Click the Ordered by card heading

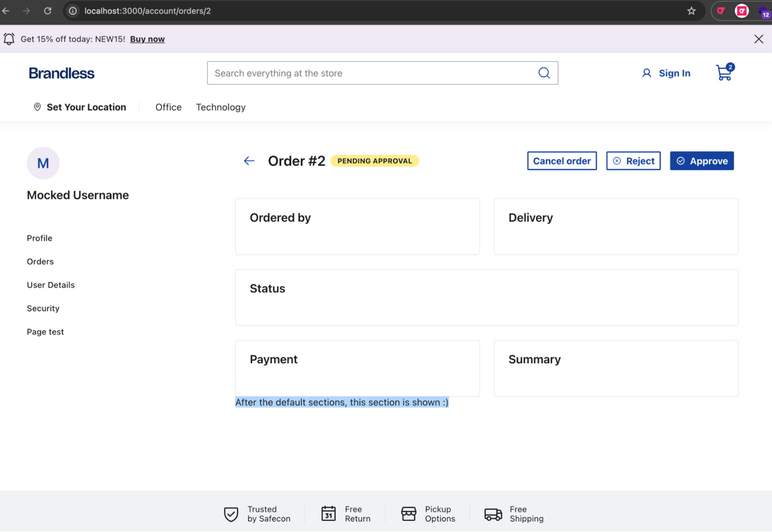tap(280, 218)
